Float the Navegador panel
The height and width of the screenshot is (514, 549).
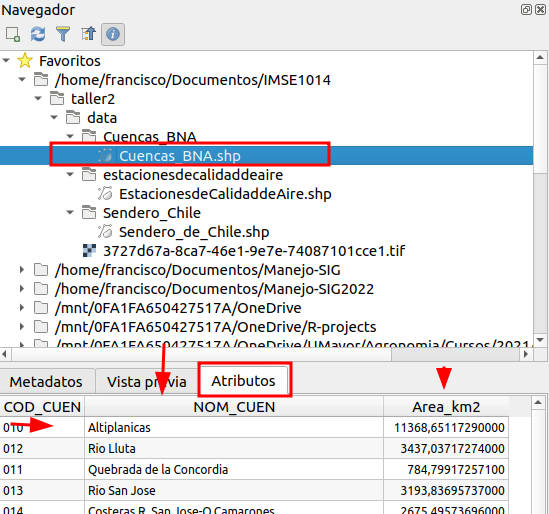[526, 9]
